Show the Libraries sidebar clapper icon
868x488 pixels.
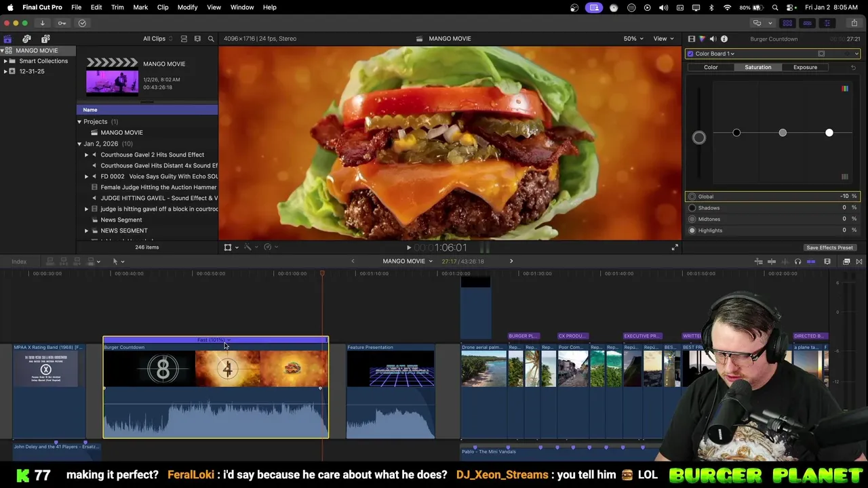click(7, 39)
